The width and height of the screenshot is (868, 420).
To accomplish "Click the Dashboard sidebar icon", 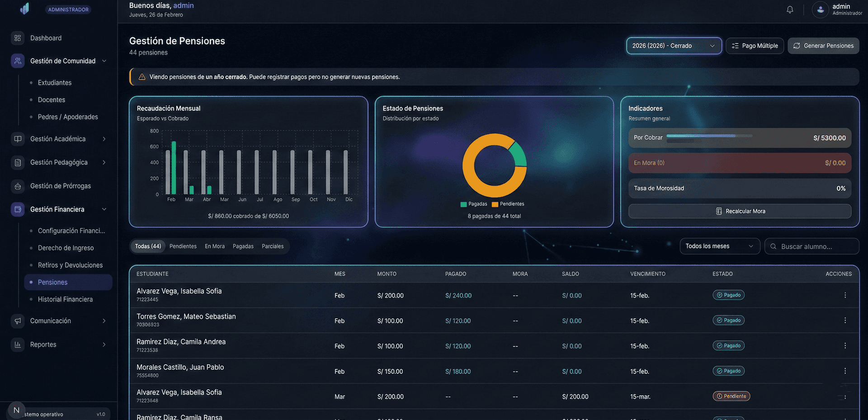I will coord(18,38).
